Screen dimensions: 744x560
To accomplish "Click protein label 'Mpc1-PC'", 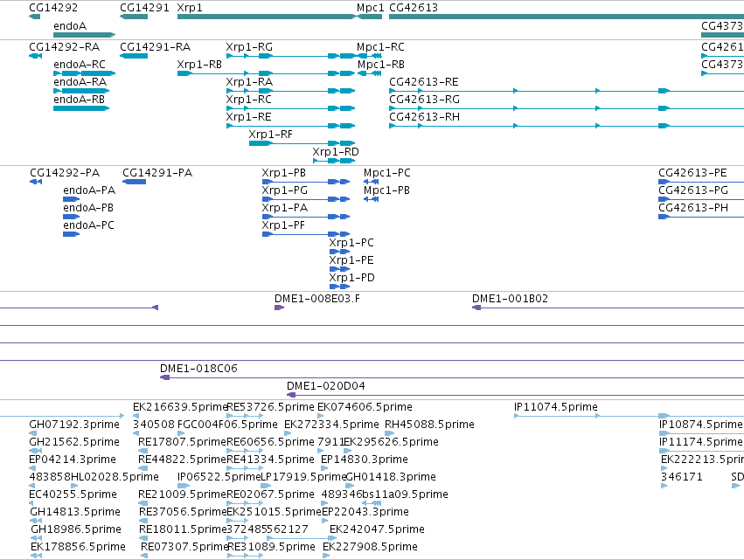I will (x=386, y=173).
